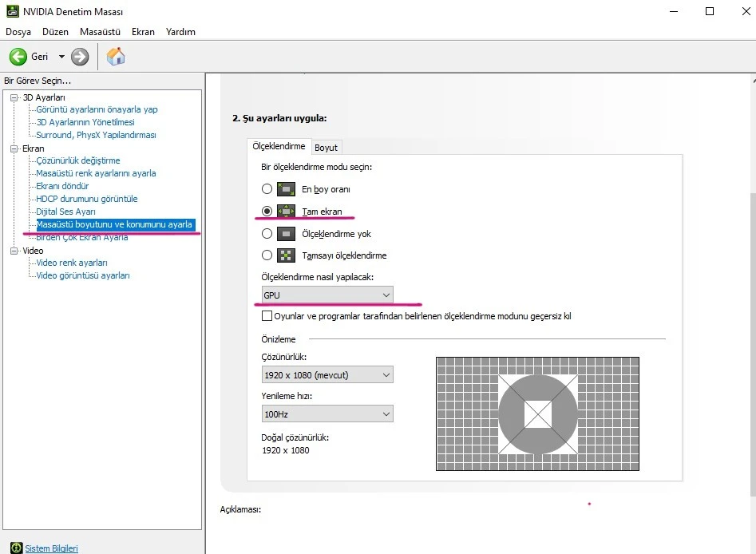Open the GPU scaling method dropdown
The image size is (756, 554).
click(x=327, y=295)
